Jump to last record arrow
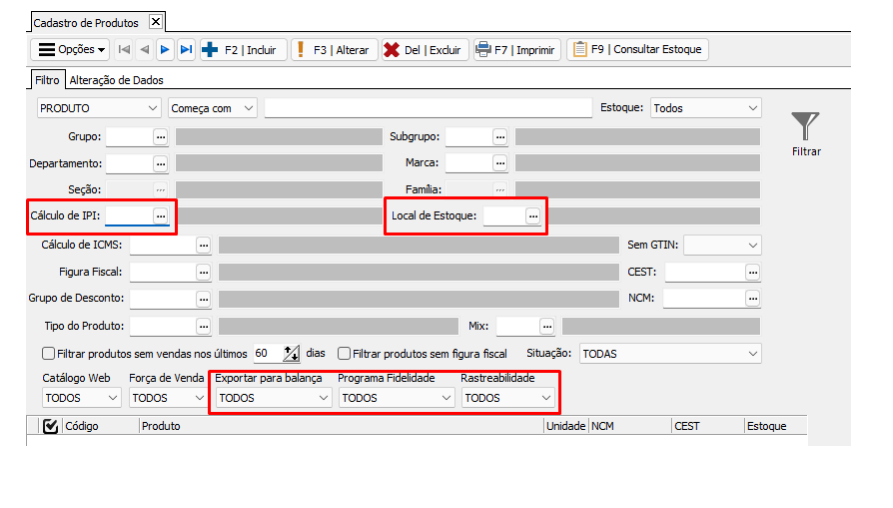This screenshot has width=893, height=508. click(x=186, y=49)
